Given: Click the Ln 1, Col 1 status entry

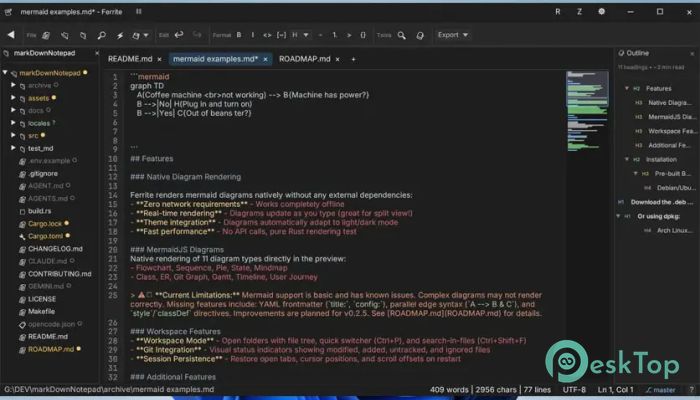Looking at the screenshot, I should click(616, 390).
